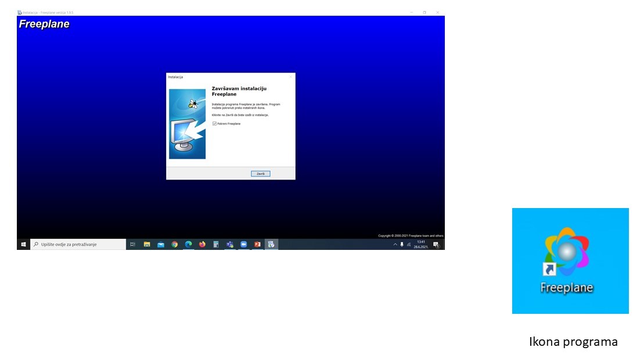Launch Microsoft Edge from the taskbar

click(189, 244)
